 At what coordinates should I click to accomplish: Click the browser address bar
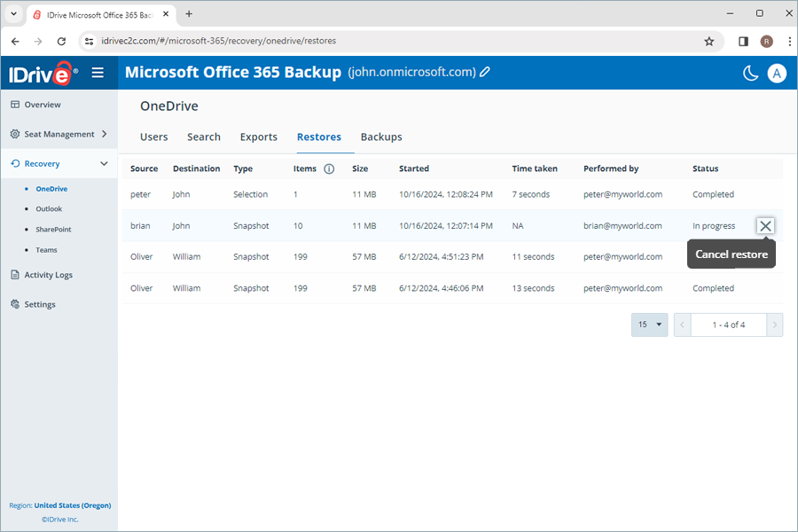tap(390, 41)
